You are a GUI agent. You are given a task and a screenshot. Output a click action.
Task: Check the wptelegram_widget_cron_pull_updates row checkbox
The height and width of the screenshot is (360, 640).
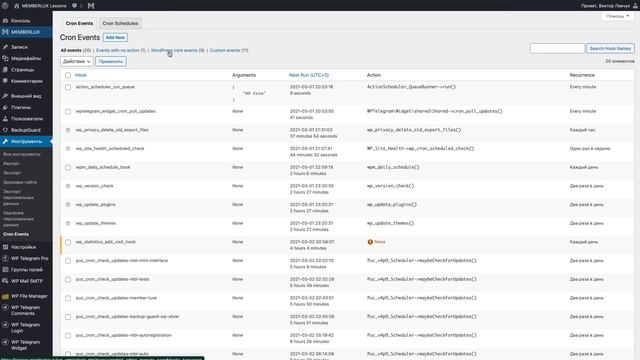pos(68,111)
